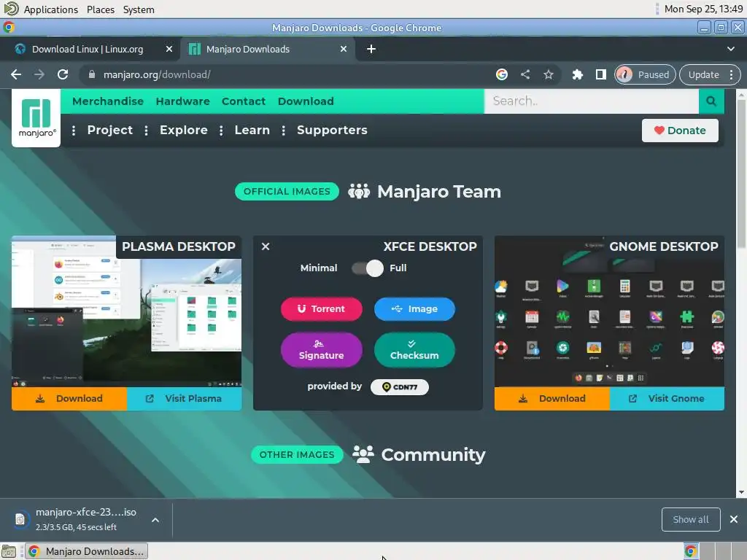Click the ISO file icon in downloads bar
The image size is (747, 560).
[20, 519]
